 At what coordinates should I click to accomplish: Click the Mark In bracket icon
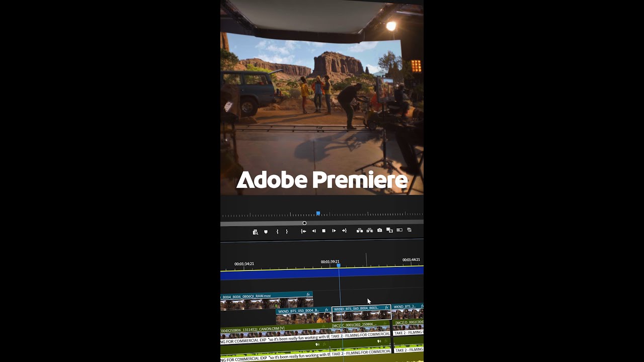(x=277, y=232)
